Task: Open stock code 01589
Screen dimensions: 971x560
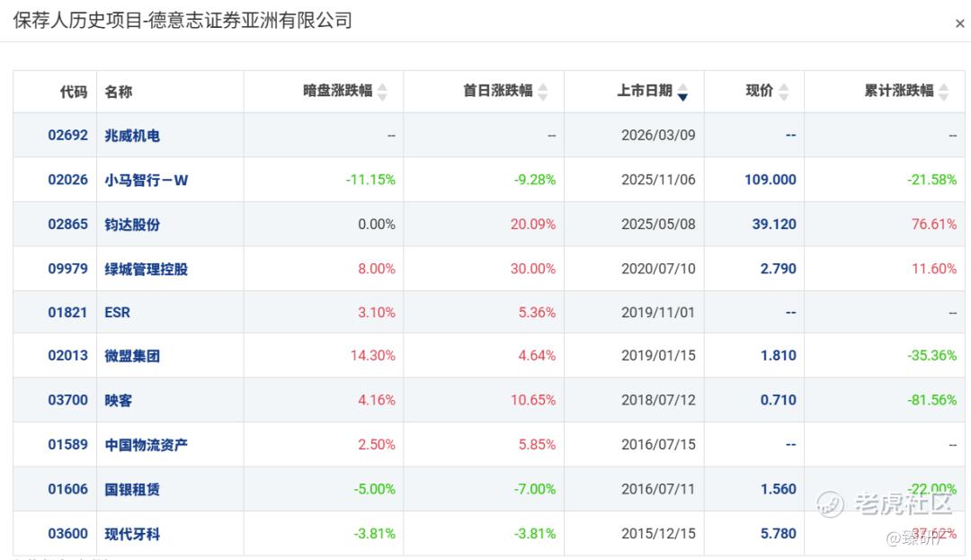Action: (x=68, y=444)
